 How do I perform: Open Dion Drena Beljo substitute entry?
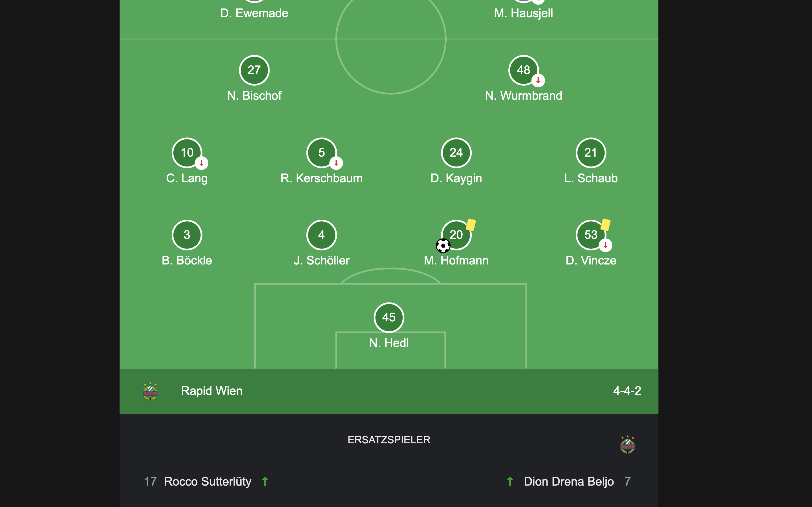568,482
